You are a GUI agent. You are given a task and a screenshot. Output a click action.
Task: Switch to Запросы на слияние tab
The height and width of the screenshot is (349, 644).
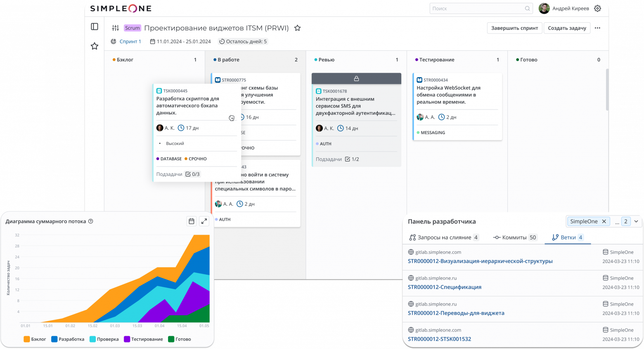click(x=443, y=237)
